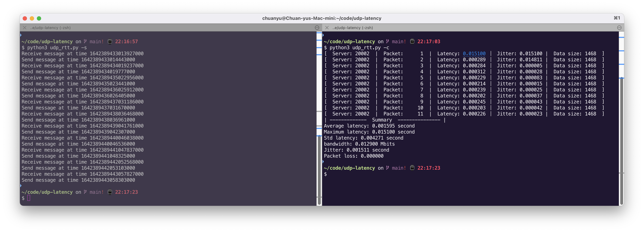Open the underlined 0.015100 latency link

coord(474,54)
